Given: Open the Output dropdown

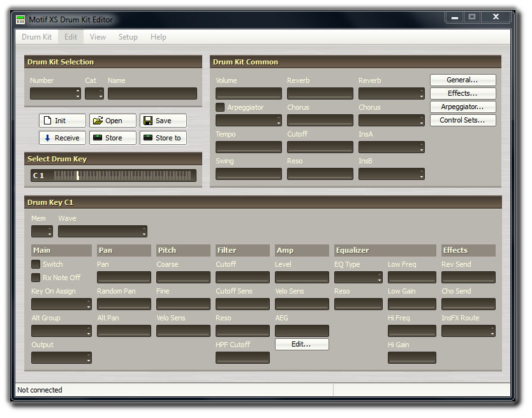Looking at the screenshot, I should 61,357.
